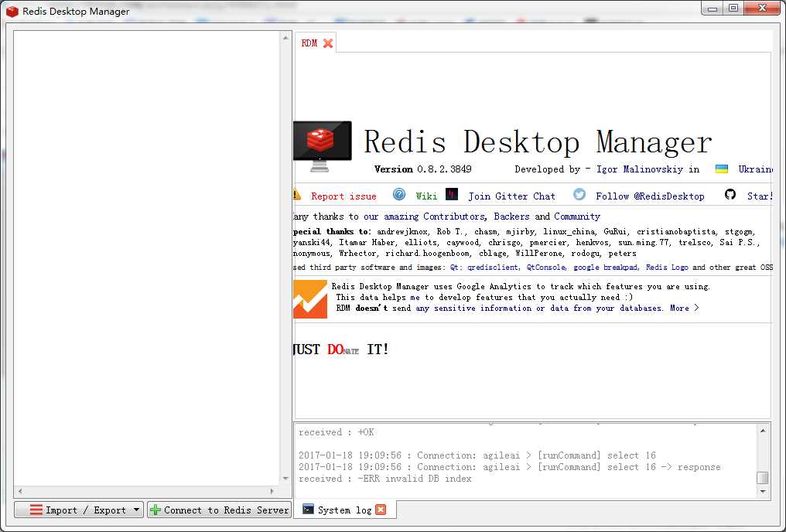Click the System log terminal icon
This screenshot has height=532, width=786.
(308, 510)
